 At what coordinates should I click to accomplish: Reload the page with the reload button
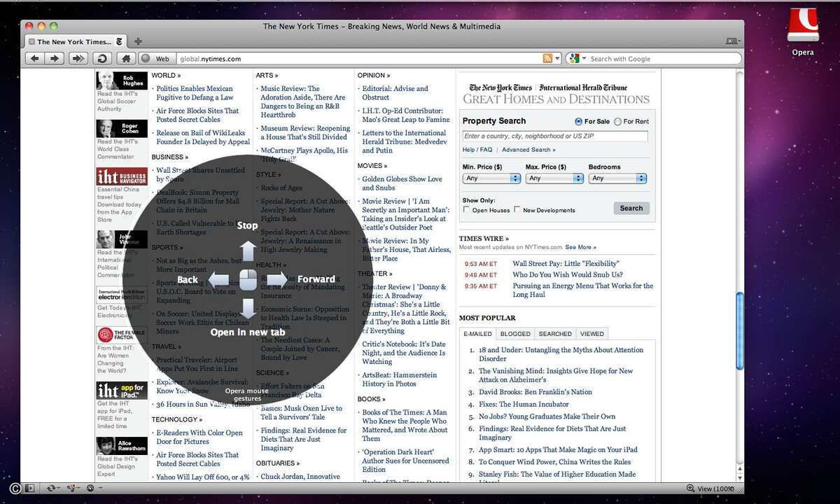tap(102, 59)
